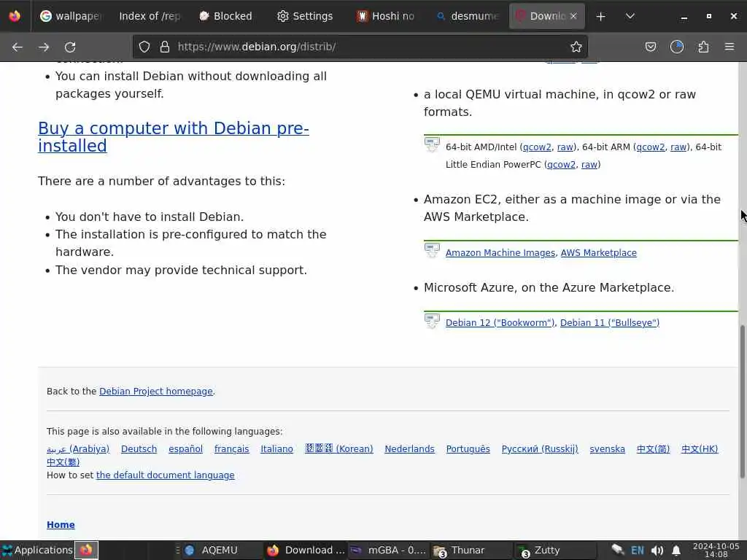Switch page language to français
This screenshot has height=560, width=747.
(x=231, y=449)
